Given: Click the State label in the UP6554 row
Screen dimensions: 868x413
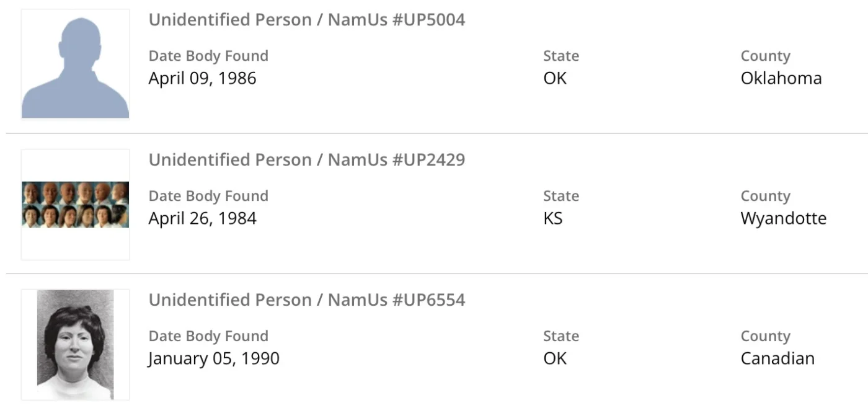Looking at the screenshot, I should pyautogui.click(x=560, y=336).
